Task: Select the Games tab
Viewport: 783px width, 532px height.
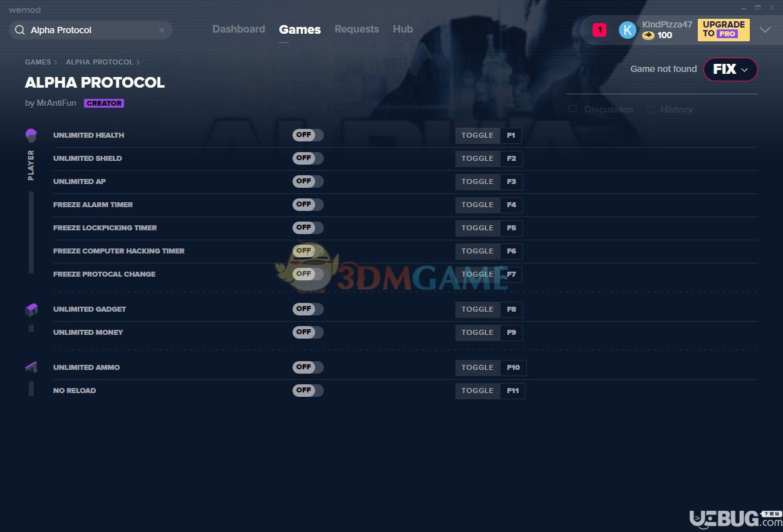Action: point(300,29)
